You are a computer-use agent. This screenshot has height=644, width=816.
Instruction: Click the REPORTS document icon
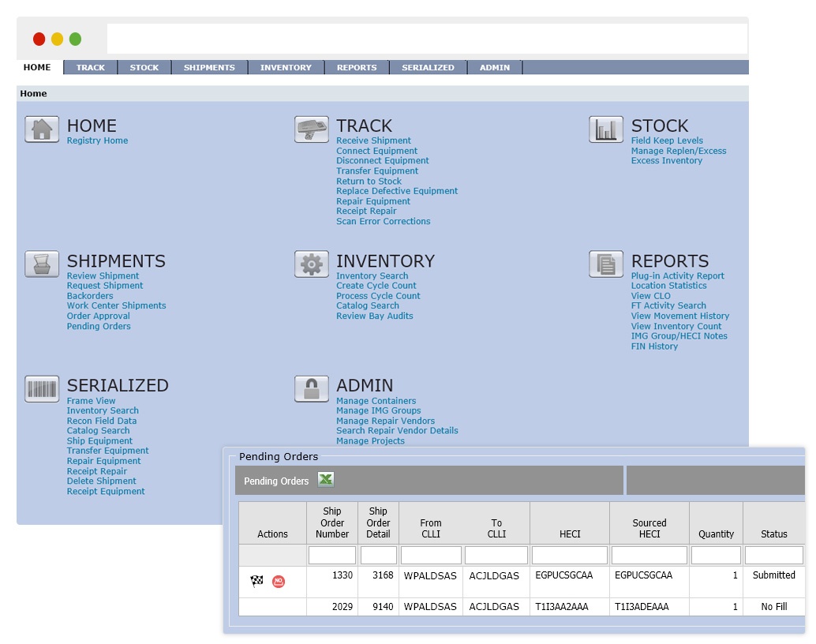click(606, 264)
